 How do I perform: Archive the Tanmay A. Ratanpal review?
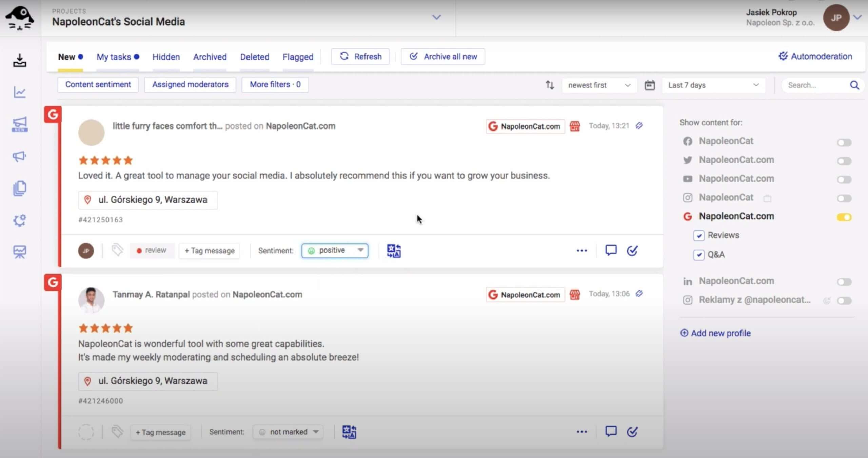tap(632, 432)
